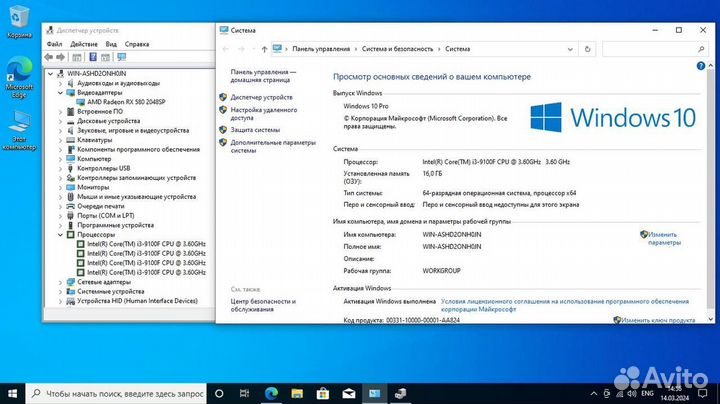720x404 pixels.
Task: Open address bar history dropdown arrow
Action: coord(570,49)
